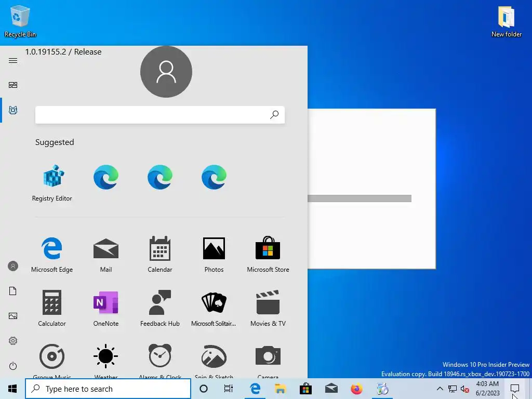This screenshot has width=532, height=399.
Task: Show hidden tray icons chevron
Action: click(440, 389)
